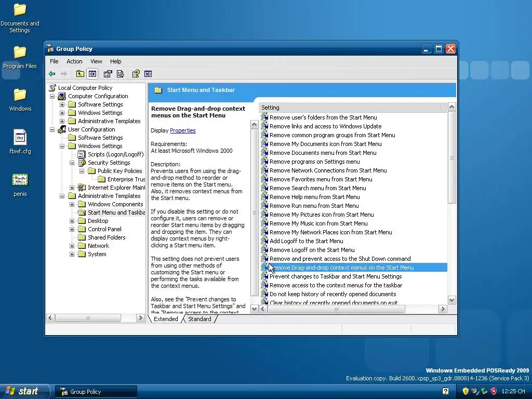Click the tree pane scroll right arrow
This screenshot has width=532, height=399.
click(140, 318)
